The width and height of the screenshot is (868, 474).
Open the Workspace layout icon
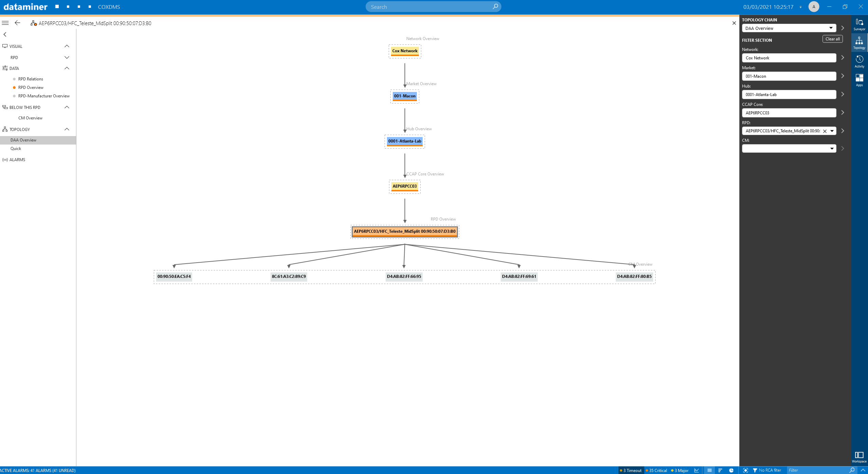coord(859,457)
